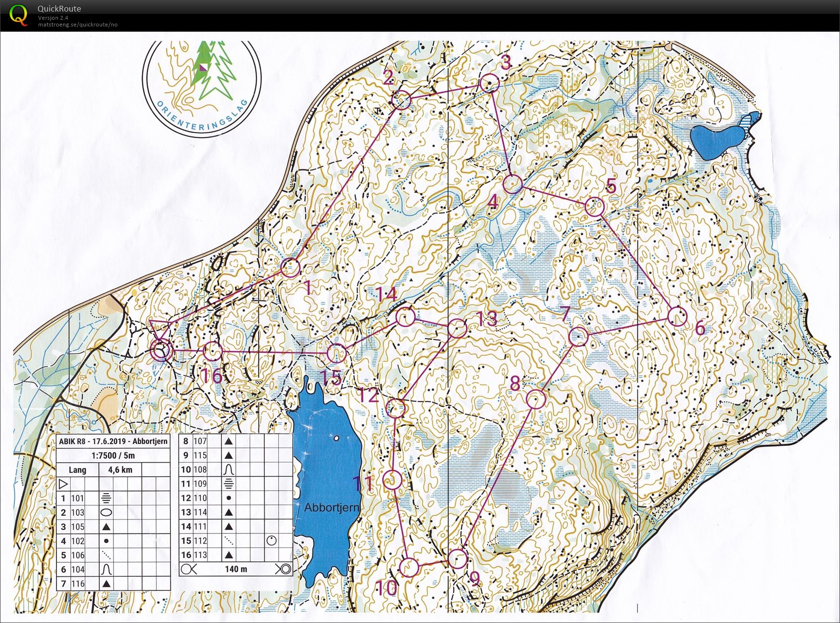Click control circle 10 on the map

pyautogui.click(x=409, y=567)
